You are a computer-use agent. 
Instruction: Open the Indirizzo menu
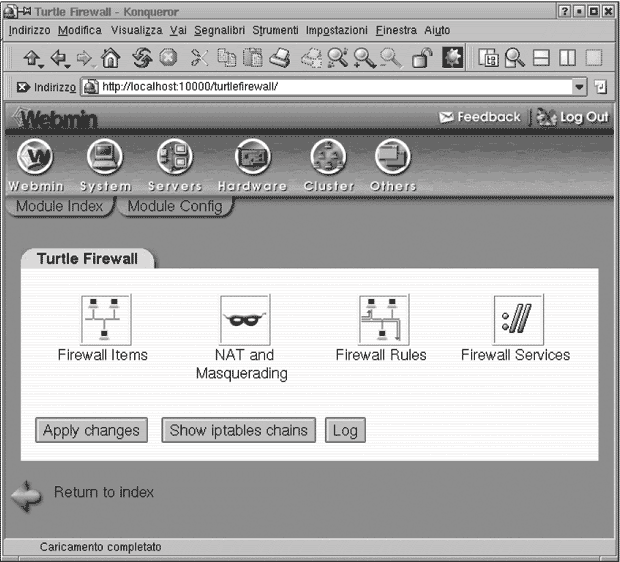tap(29, 30)
